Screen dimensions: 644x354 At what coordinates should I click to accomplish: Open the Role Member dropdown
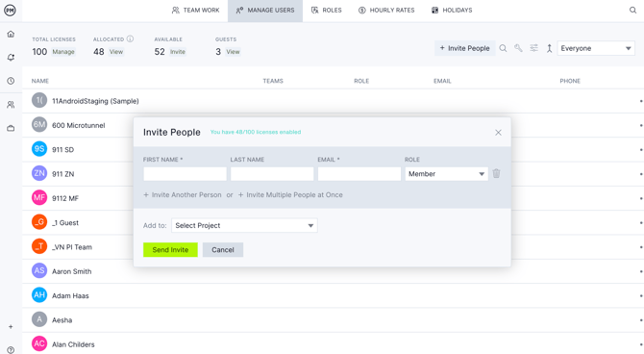click(446, 174)
